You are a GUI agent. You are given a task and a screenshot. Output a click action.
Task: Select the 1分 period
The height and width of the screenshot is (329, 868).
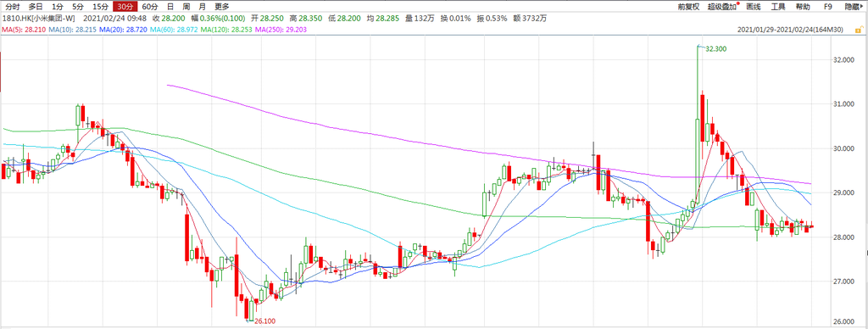57,7
